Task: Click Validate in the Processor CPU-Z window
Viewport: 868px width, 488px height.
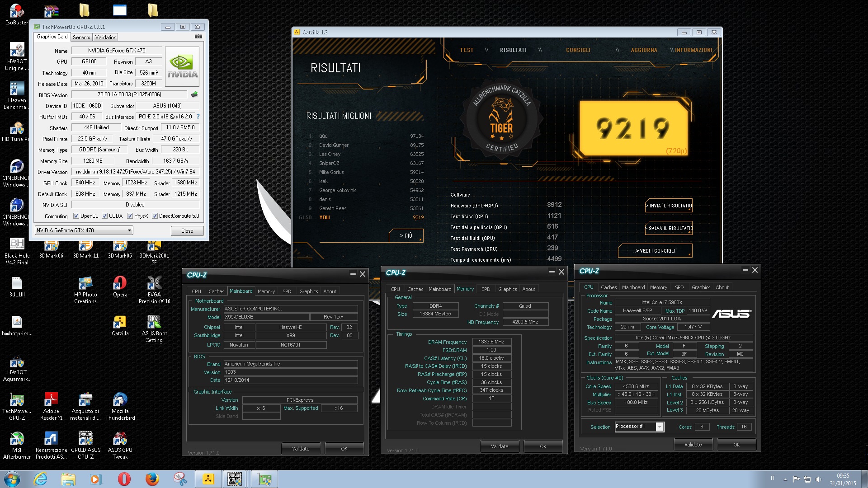Action: [693, 445]
